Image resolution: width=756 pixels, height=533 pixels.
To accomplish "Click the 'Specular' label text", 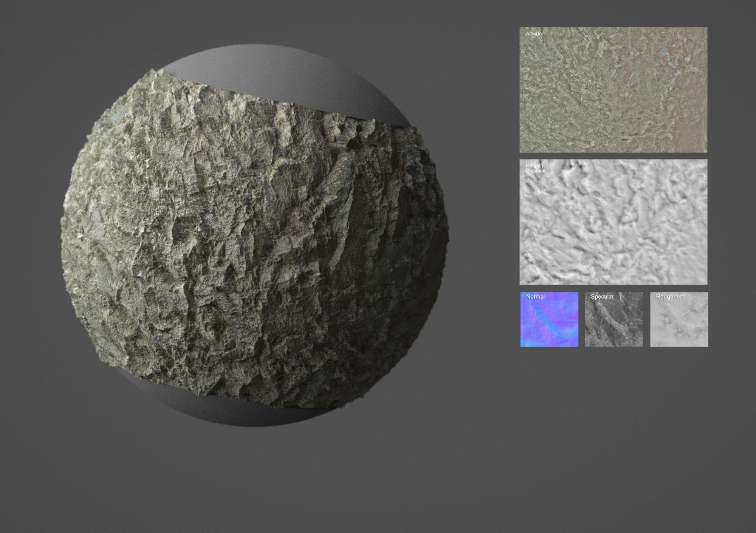I will coord(602,297).
